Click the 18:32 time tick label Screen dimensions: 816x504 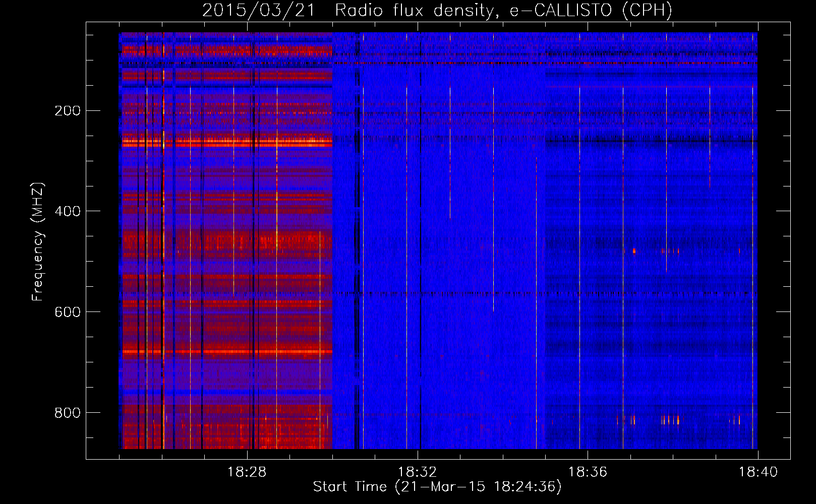417,472
